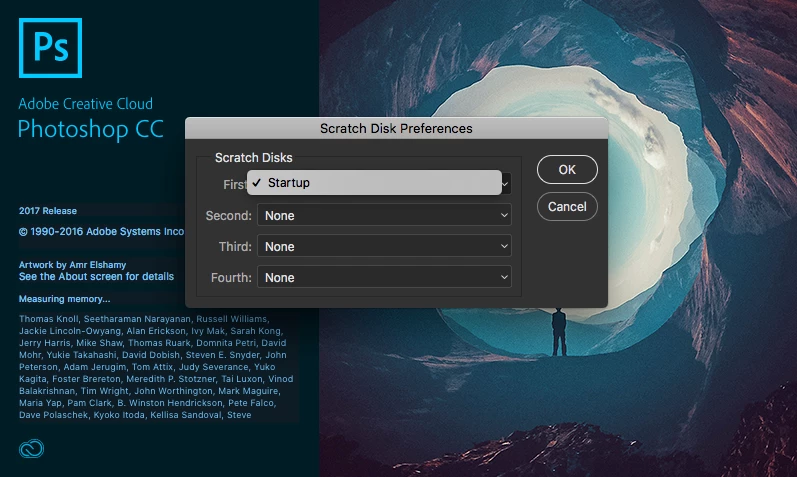Click the Creative Cloud icon on splash screen
The width and height of the screenshot is (797, 477).
click(x=32, y=449)
